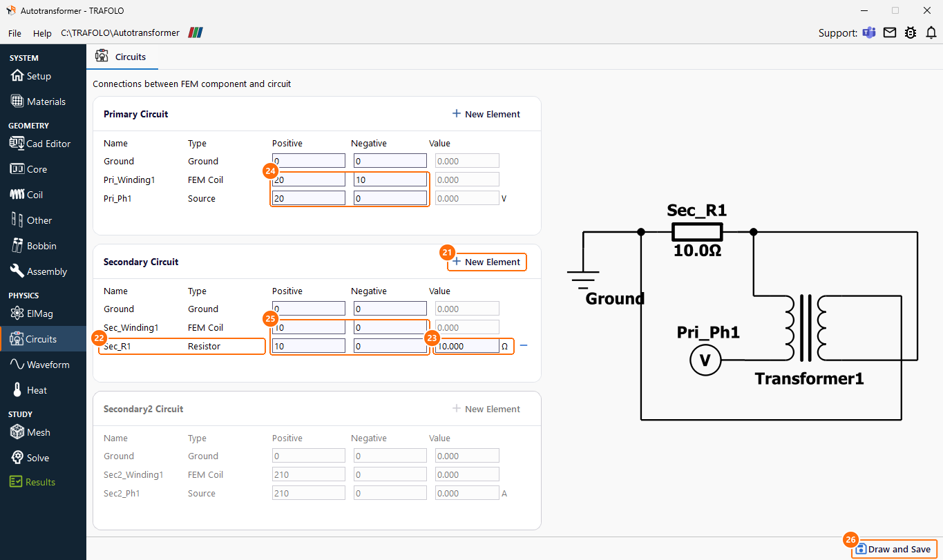Click the email support envelope icon
Screen dimensions: 943x560
890,32
